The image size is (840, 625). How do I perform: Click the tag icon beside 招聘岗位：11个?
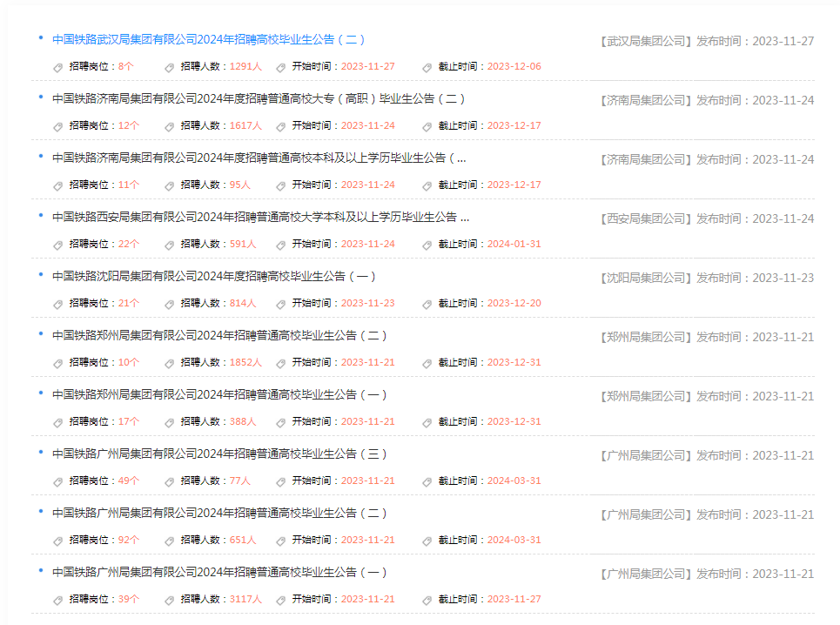coord(57,185)
